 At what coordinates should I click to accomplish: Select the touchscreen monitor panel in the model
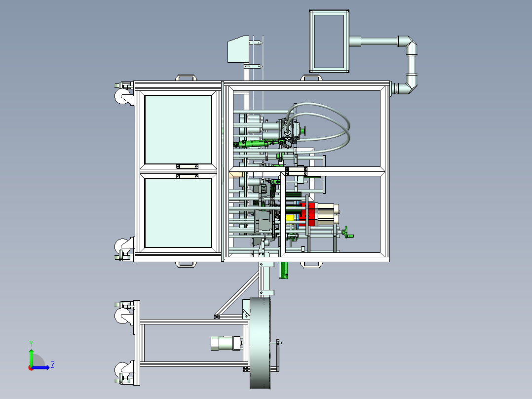(329, 41)
